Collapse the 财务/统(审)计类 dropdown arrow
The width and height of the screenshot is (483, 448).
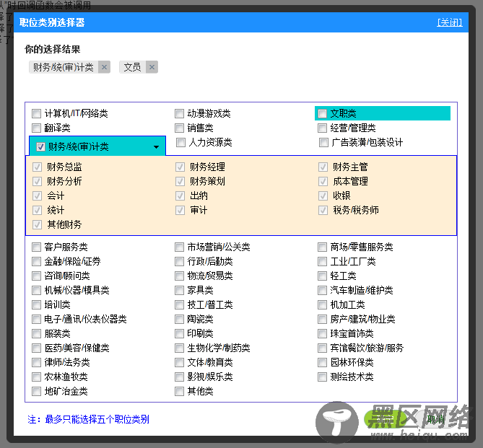156,147
